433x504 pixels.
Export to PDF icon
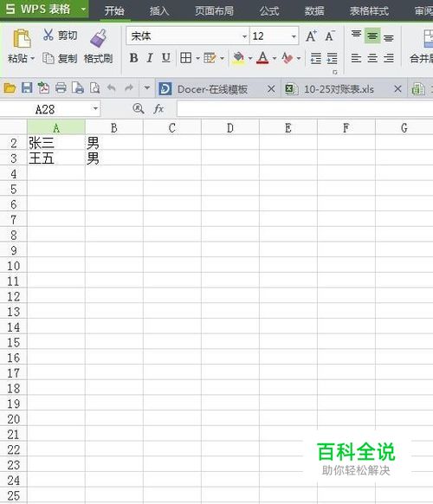(x=43, y=87)
